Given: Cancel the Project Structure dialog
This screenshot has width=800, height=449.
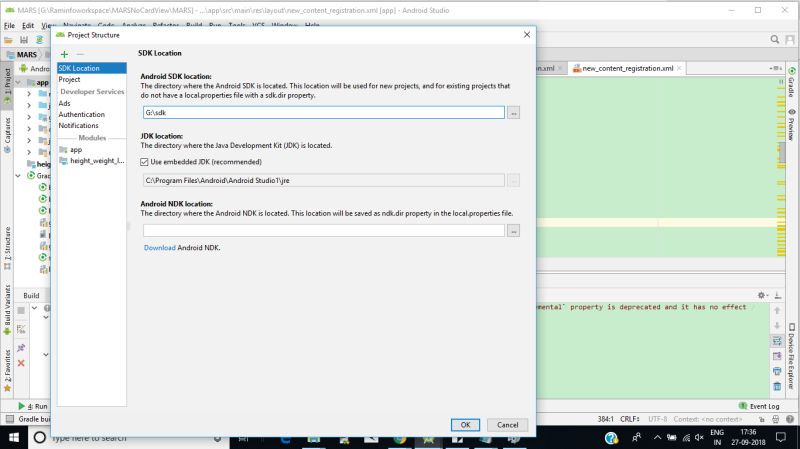Looking at the screenshot, I should coord(508,425).
